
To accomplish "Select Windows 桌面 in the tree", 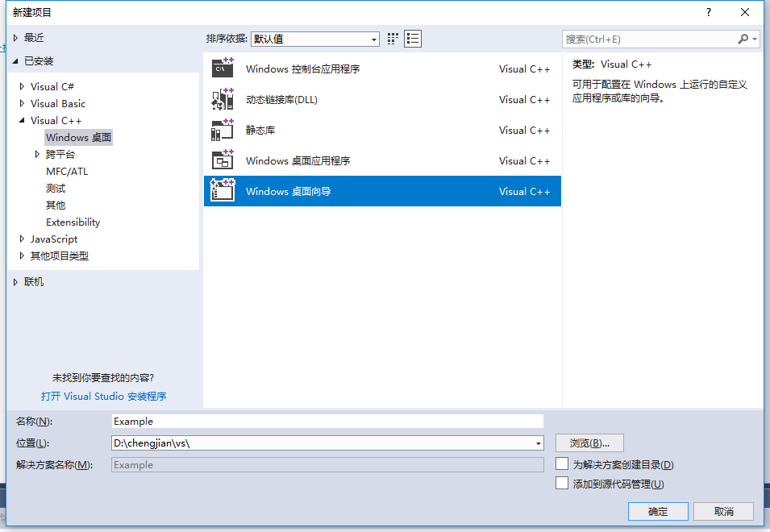I will 78,137.
